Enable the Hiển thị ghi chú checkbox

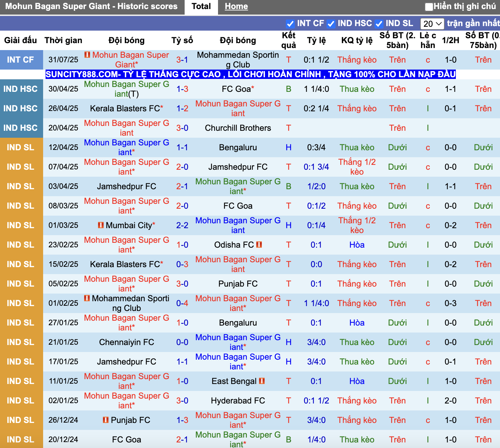(x=429, y=7)
